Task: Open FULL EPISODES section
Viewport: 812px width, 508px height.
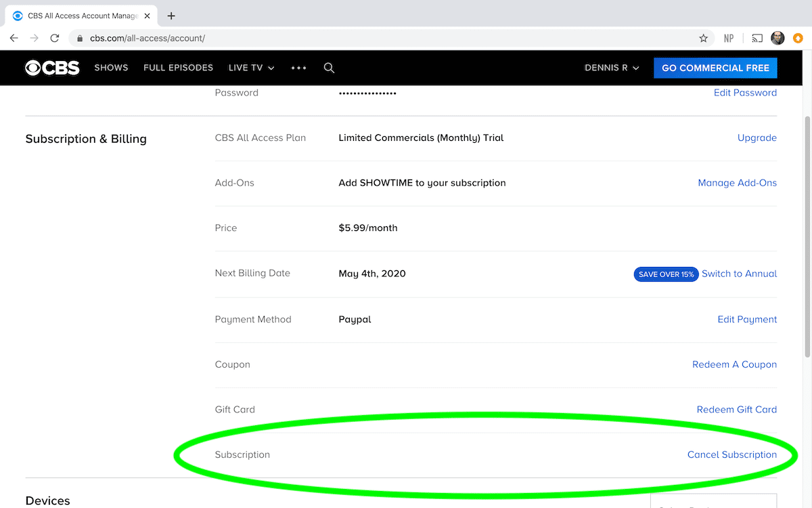Action: pos(178,68)
